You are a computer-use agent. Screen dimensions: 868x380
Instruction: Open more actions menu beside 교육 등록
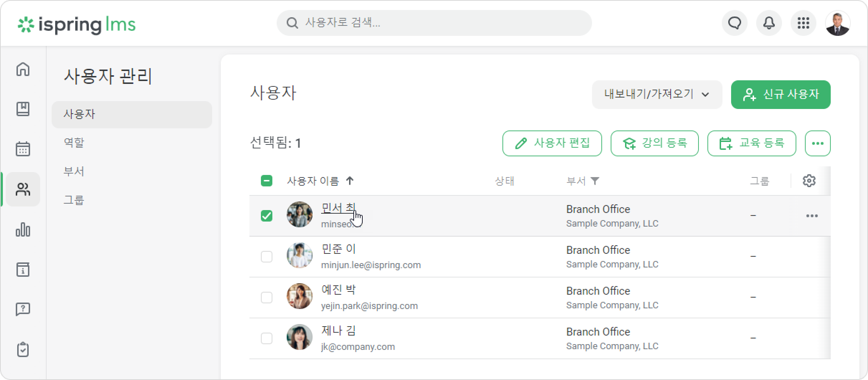pos(817,143)
